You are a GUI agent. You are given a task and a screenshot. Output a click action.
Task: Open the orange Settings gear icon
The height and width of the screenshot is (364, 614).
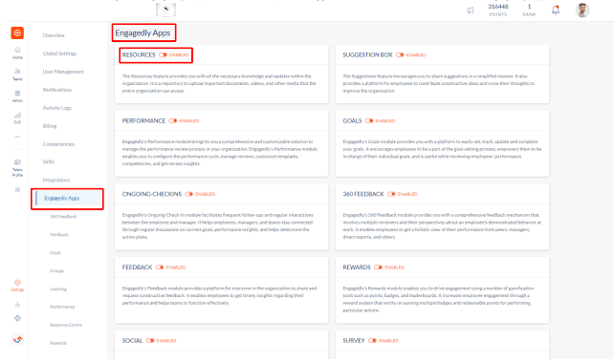point(17,285)
